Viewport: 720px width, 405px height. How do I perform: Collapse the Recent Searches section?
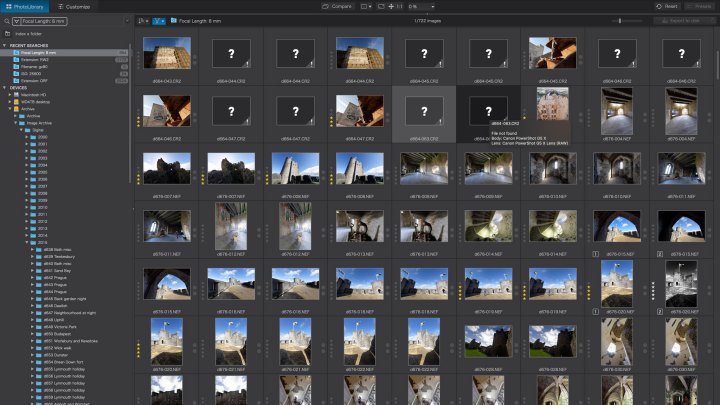tap(5, 45)
